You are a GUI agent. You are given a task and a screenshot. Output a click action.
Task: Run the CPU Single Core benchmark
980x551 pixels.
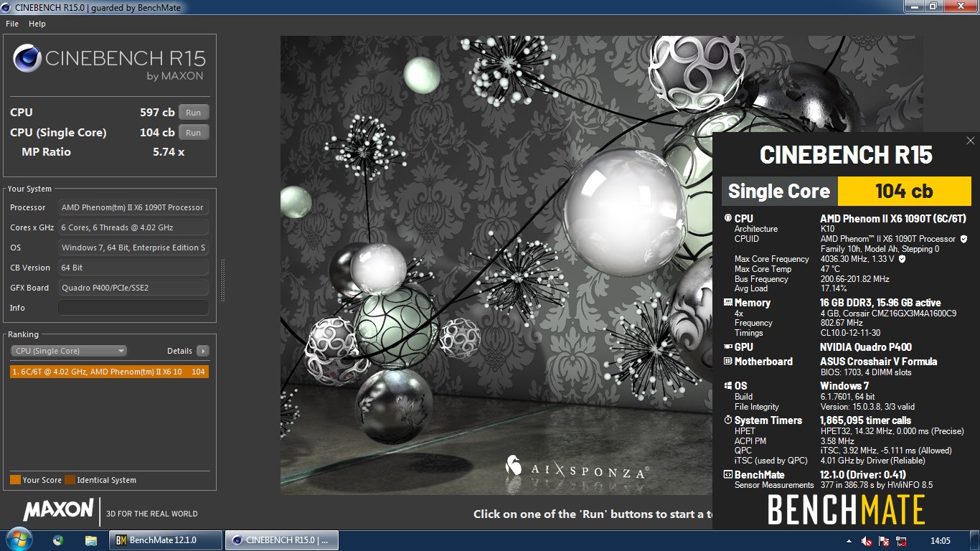[194, 132]
